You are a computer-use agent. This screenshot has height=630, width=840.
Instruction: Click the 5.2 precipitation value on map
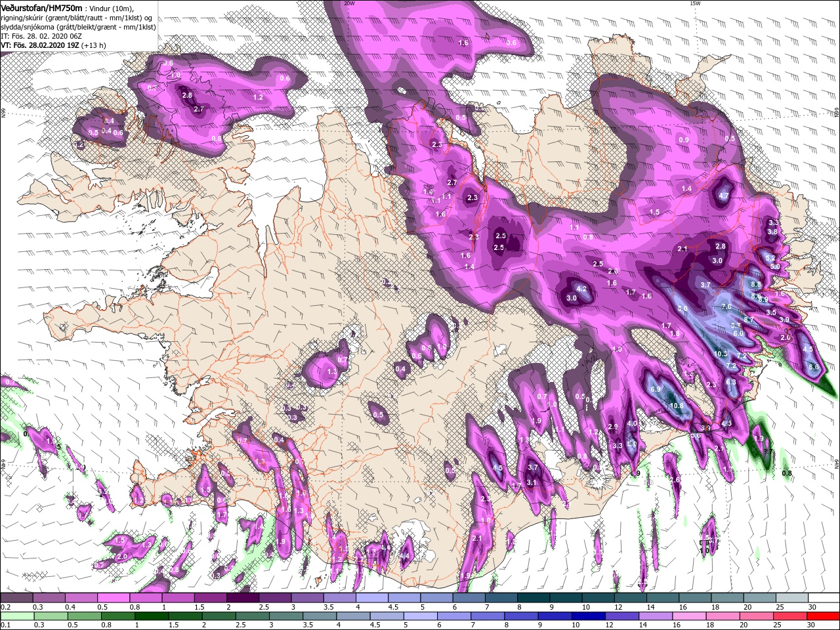tap(770, 258)
